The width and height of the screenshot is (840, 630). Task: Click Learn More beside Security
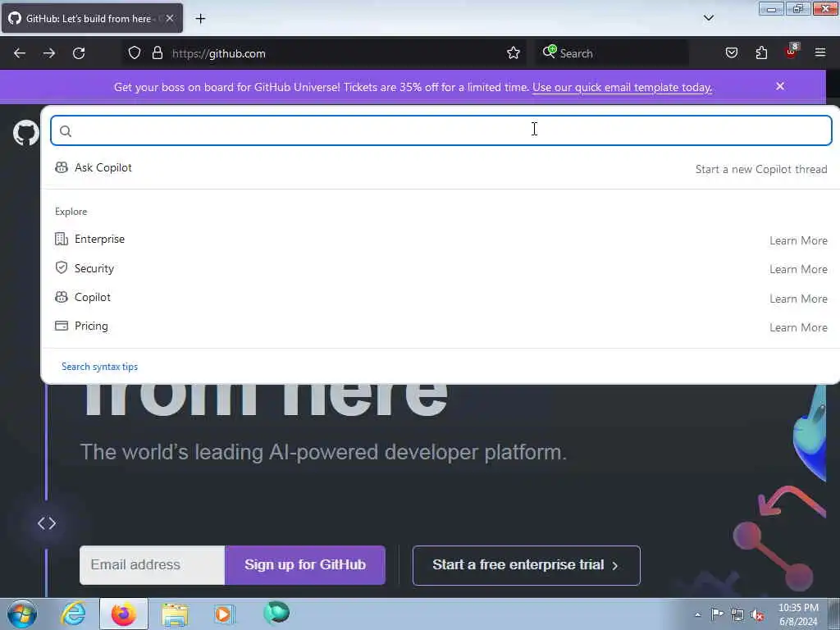798,269
